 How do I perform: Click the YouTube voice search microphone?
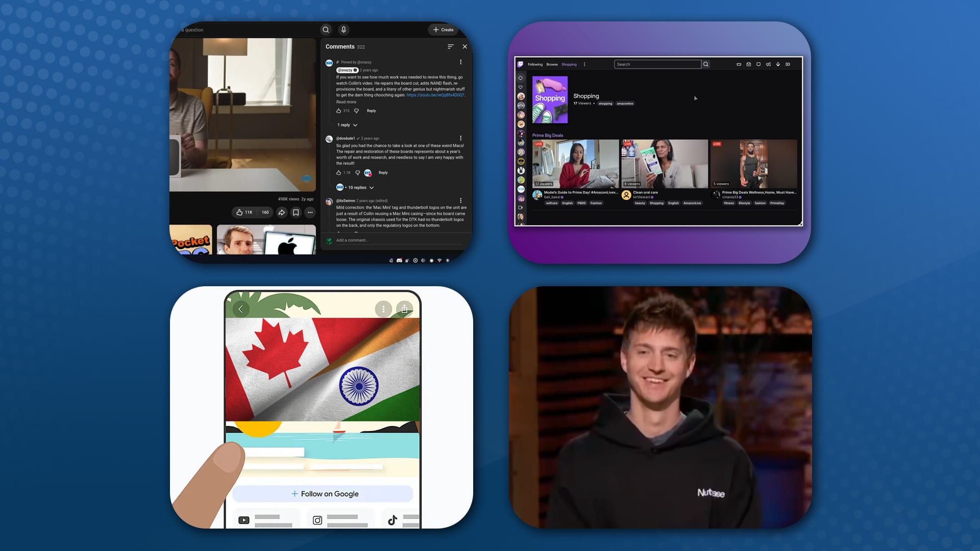pyautogui.click(x=344, y=30)
